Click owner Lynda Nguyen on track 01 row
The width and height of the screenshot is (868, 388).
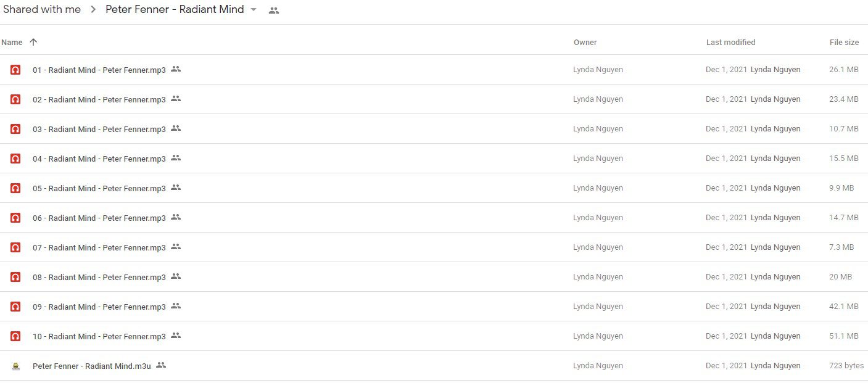pyautogui.click(x=598, y=70)
